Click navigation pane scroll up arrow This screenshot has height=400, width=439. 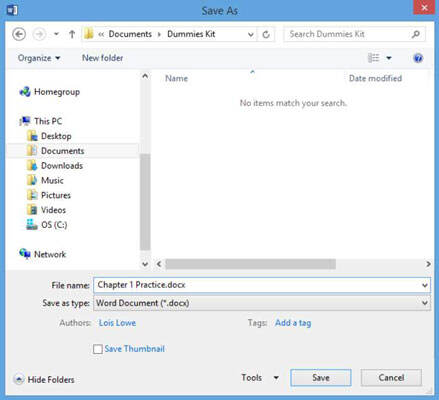[145, 76]
